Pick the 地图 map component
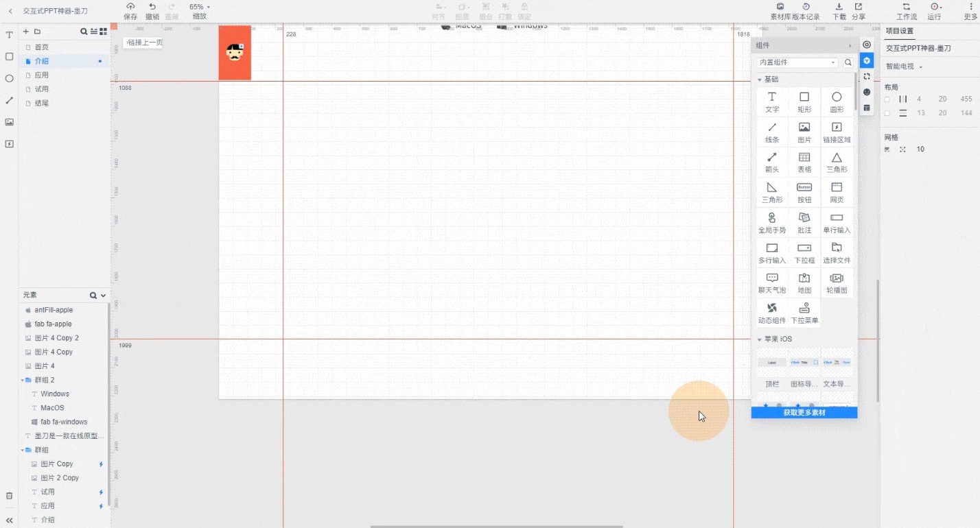The image size is (980, 528). point(804,283)
